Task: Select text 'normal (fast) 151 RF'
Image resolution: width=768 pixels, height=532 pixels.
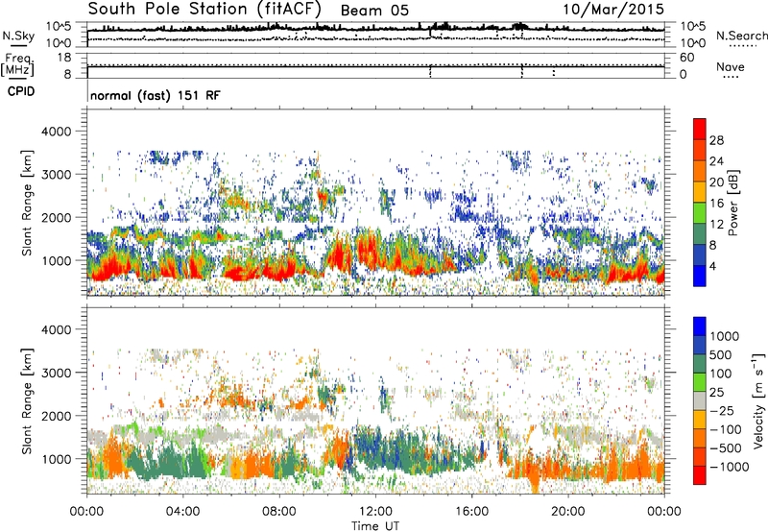Action: (x=156, y=95)
